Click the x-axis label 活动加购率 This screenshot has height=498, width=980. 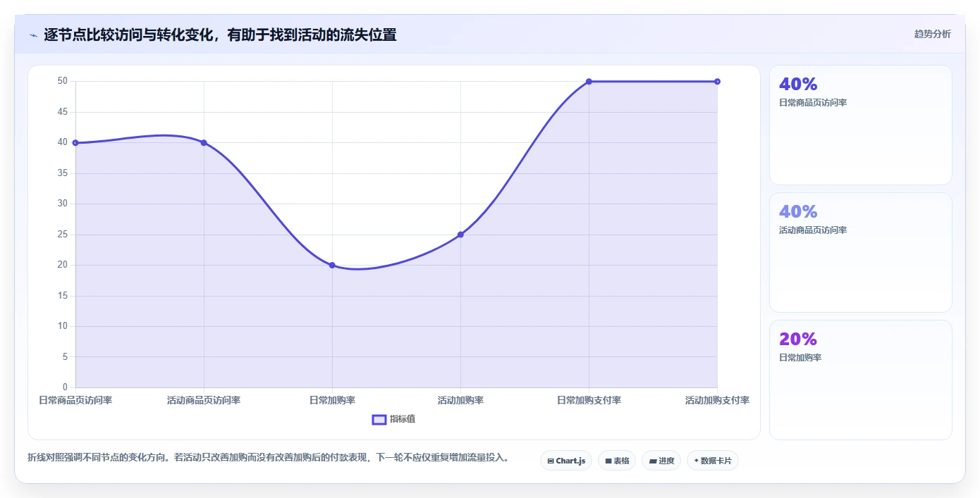(x=460, y=400)
